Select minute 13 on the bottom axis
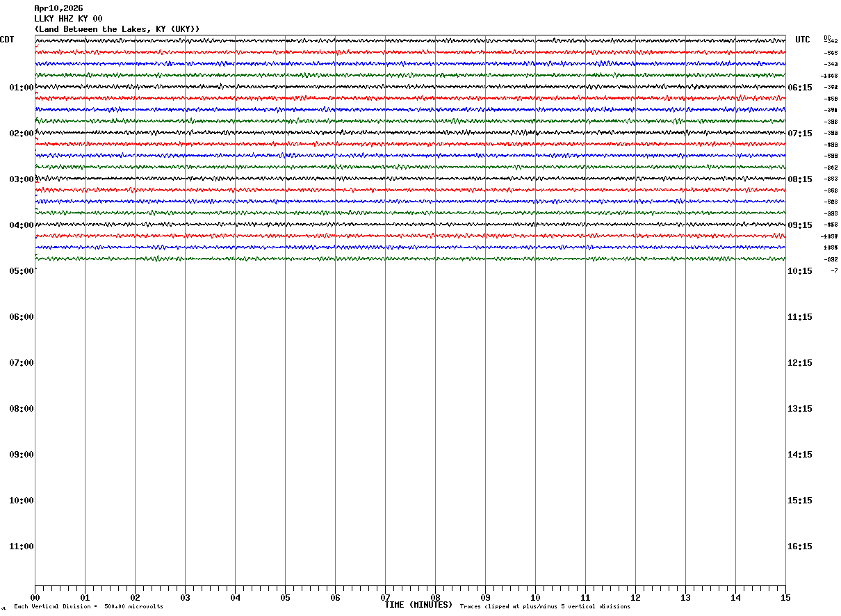Screen dimensions: 841x616 click(x=685, y=598)
